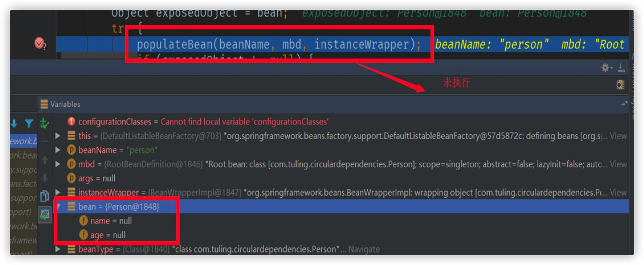Click 'Object exposedObject = bean;' code line
The height and width of the screenshot is (265, 644).
point(200,13)
